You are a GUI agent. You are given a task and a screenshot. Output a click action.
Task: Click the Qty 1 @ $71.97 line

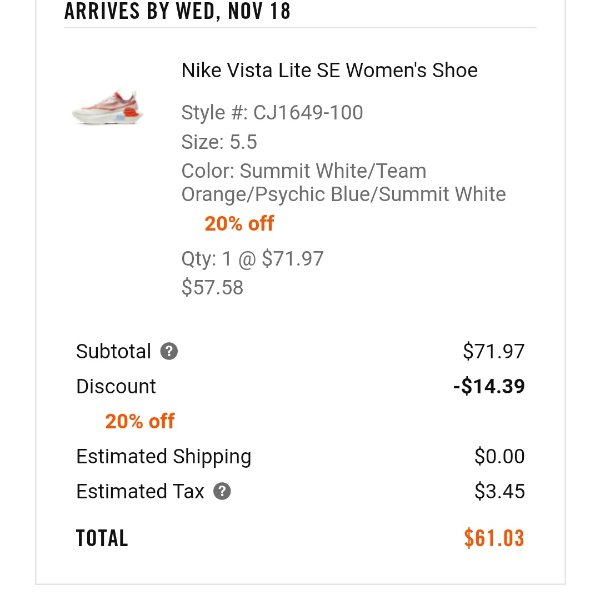(253, 259)
